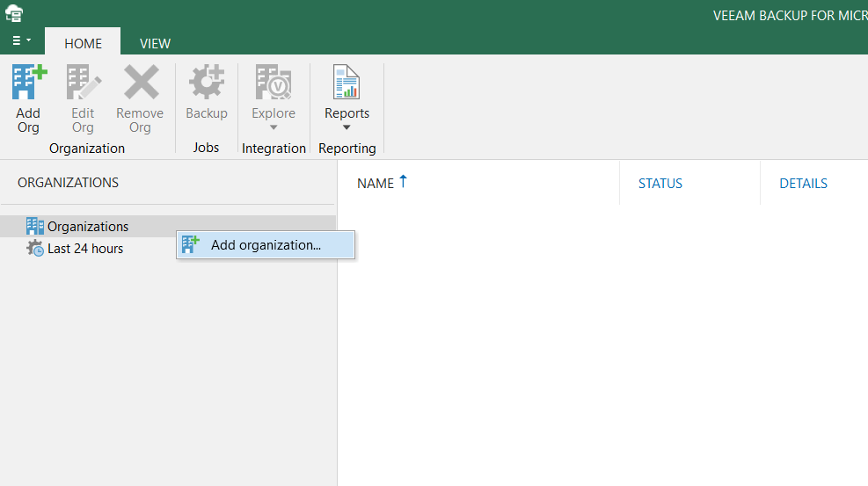
Task: Click the Remove Org ribbon icon
Action: click(x=140, y=83)
